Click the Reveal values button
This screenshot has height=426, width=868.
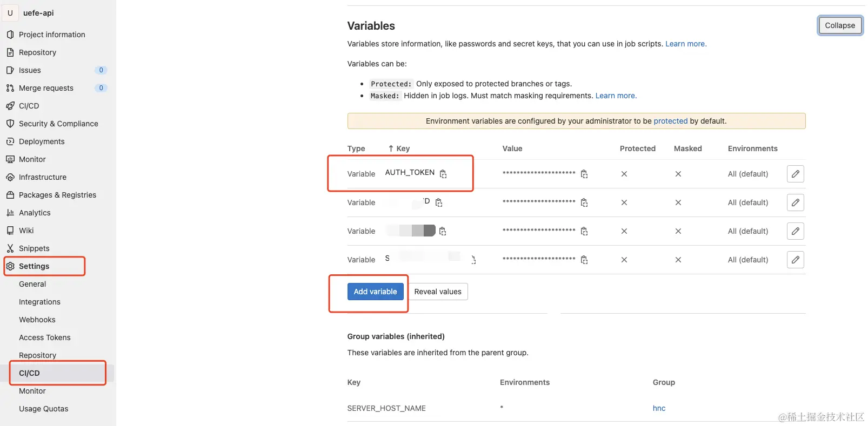[x=437, y=292]
